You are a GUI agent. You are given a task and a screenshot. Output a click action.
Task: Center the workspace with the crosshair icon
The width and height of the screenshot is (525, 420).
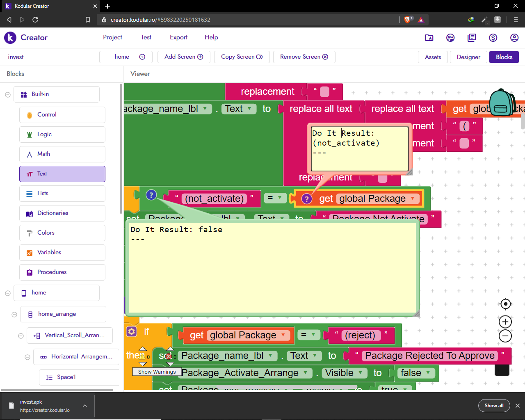point(506,304)
